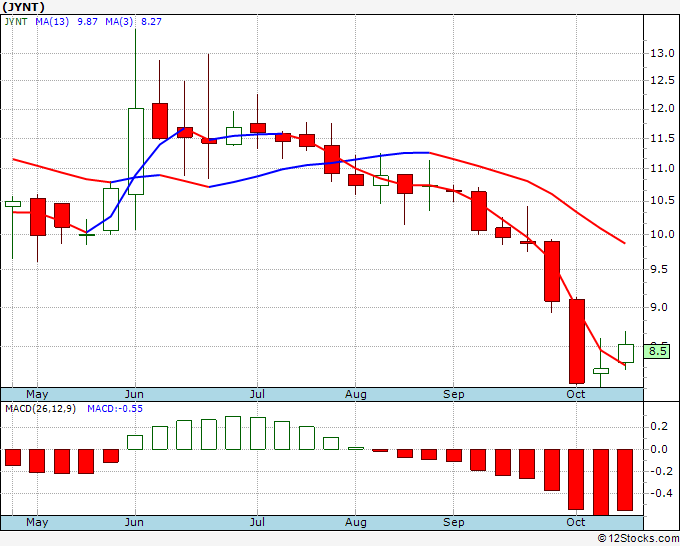Image resolution: width=680 pixels, height=546 pixels.
Task: Click the 9.5 price axis label
Action: point(659,269)
